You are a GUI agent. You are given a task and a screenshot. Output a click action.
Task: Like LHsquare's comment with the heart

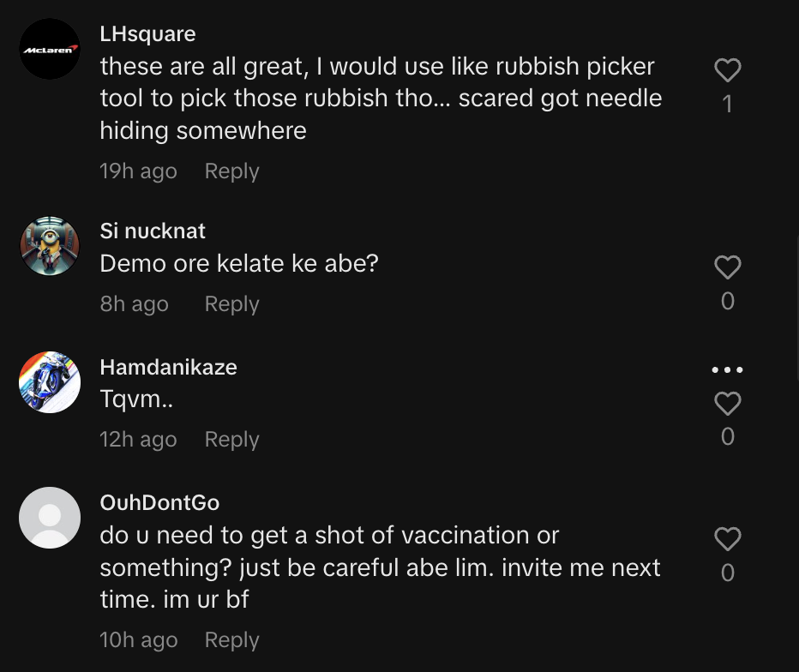(727, 70)
